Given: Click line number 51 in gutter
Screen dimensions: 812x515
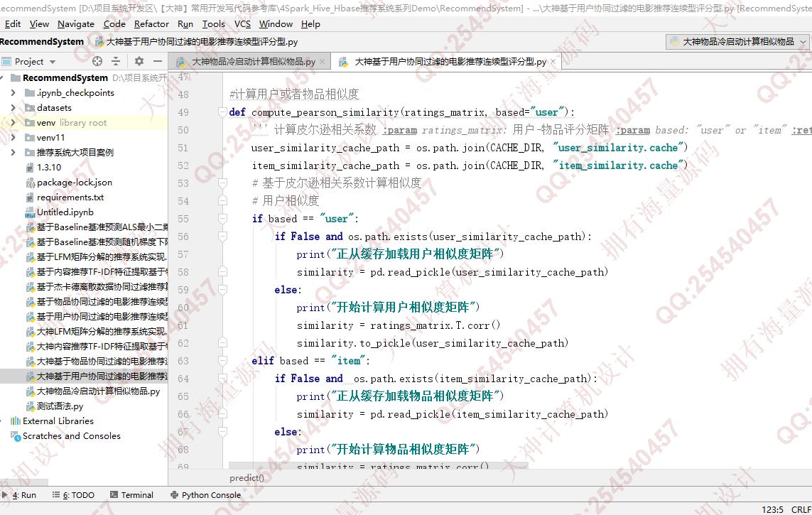Looking at the screenshot, I should (183, 148).
